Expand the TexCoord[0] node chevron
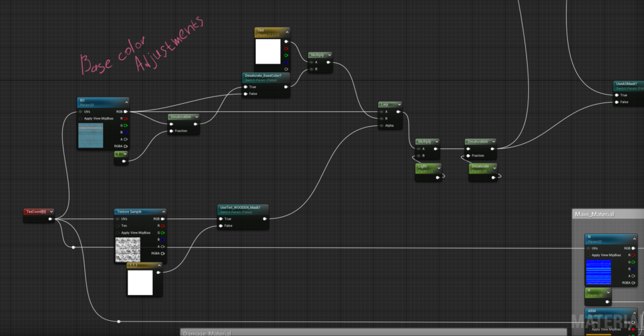The image size is (644, 336). pos(52,212)
